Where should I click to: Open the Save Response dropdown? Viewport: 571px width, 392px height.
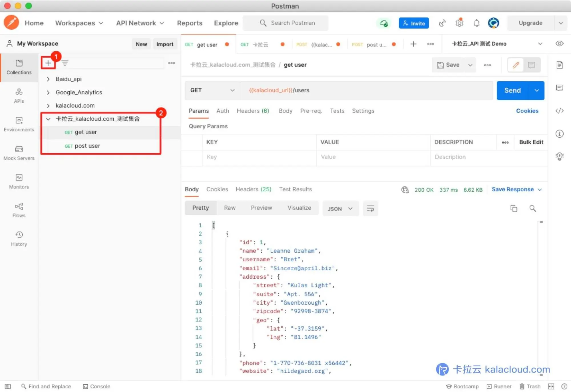pos(516,189)
